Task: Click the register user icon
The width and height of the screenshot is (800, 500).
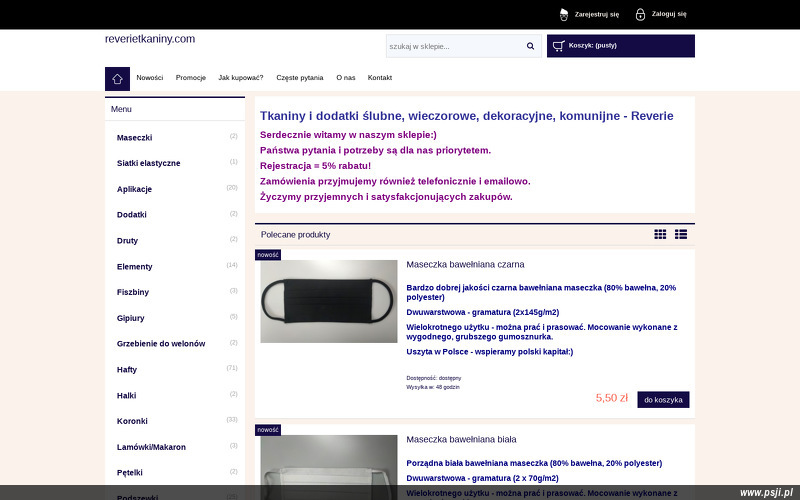Action: click(564, 14)
